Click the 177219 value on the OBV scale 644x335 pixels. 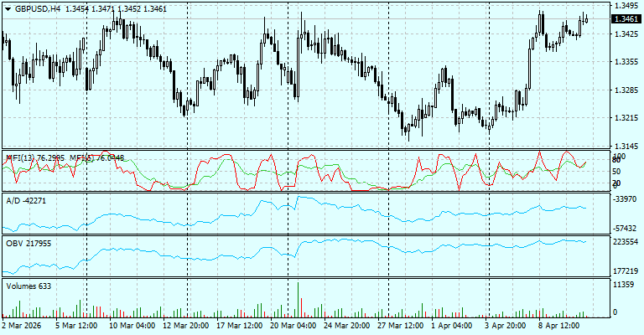point(626,271)
